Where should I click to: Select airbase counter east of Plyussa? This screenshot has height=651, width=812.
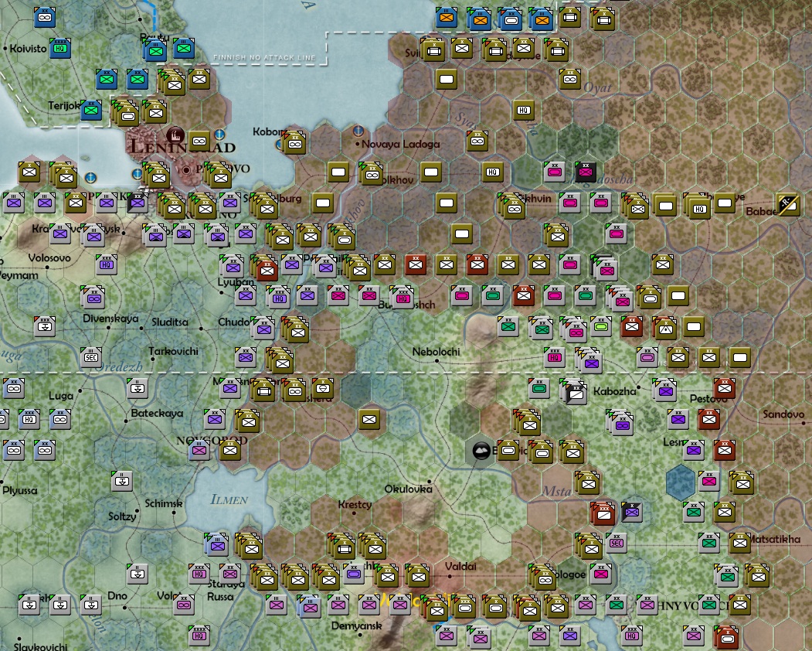click(122, 481)
